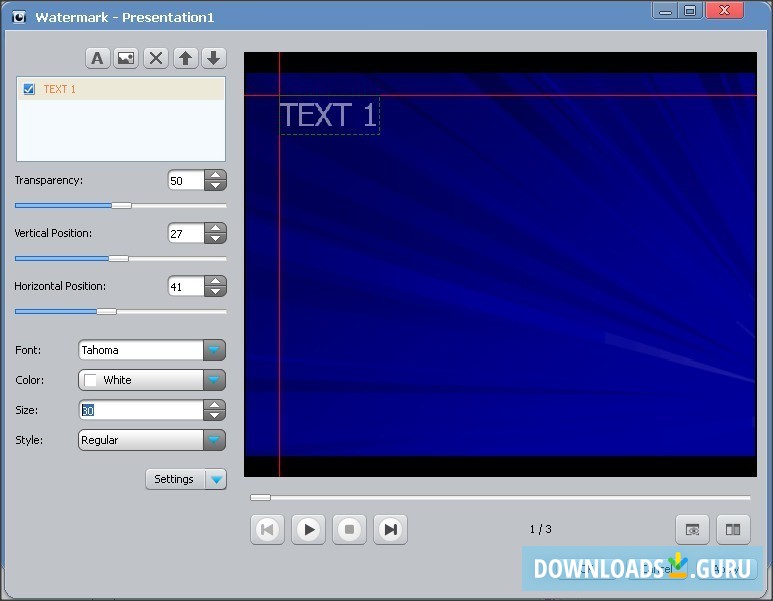This screenshot has width=773, height=601.
Task: Increase Horizontal Position with the up arrow
Action: point(215,281)
